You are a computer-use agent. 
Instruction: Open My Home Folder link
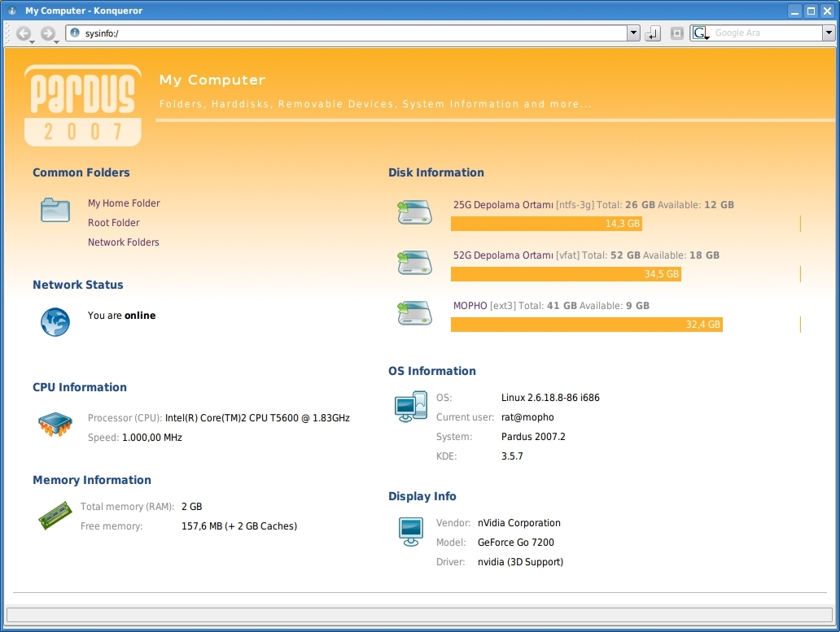point(124,203)
